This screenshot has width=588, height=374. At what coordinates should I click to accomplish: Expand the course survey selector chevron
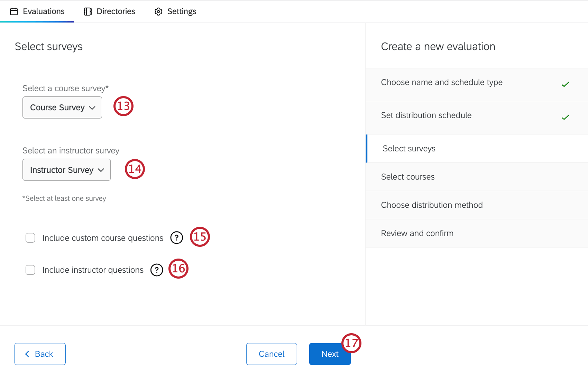(x=92, y=107)
